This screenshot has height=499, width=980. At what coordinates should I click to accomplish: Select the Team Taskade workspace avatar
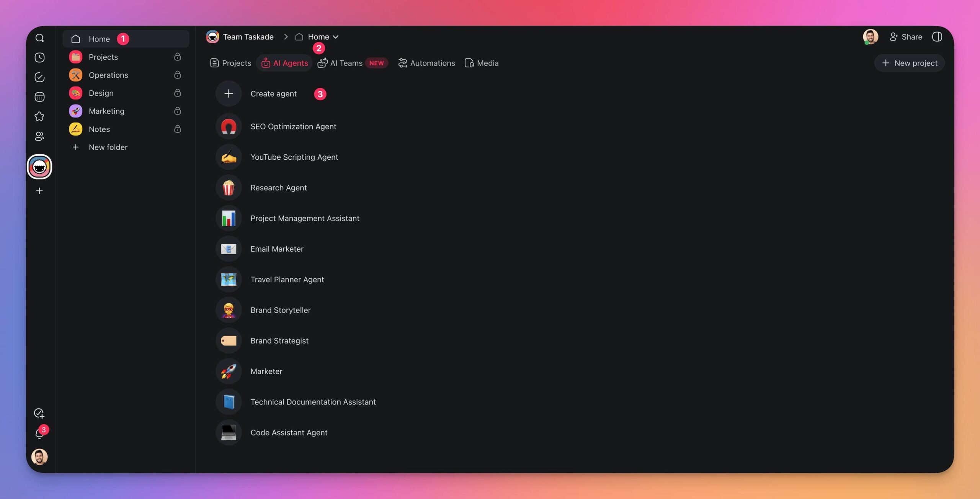pyautogui.click(x=40, y=167)
